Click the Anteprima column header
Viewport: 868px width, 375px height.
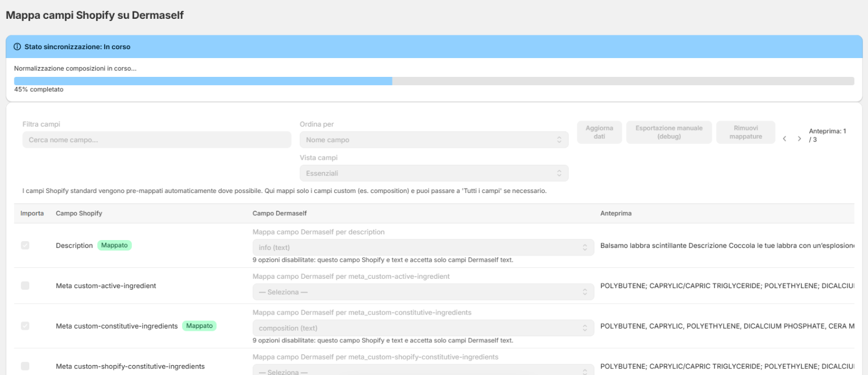pos(616,213)
